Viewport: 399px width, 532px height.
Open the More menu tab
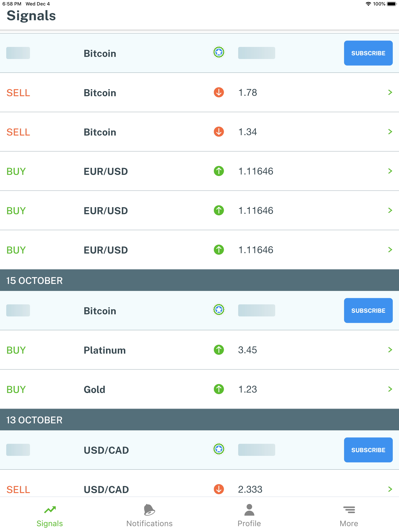tap(349, 515)
